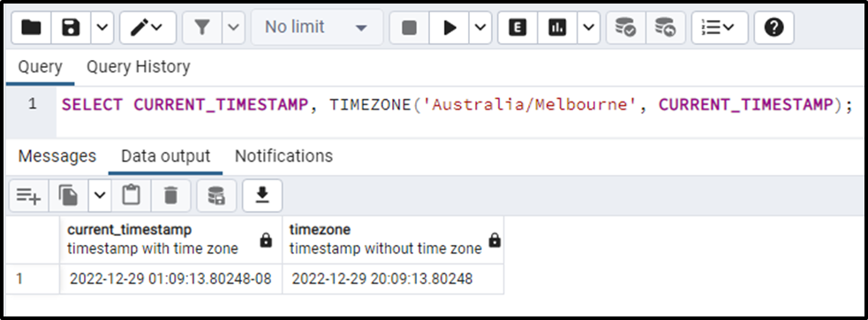The image size is (868, 320).
Task: Click the Save File floppy icon
Action: point(71,27)
